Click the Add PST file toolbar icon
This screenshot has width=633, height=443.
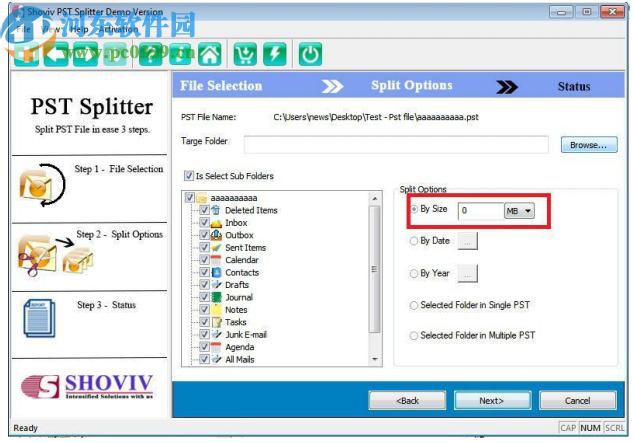(x=27, y=54)
